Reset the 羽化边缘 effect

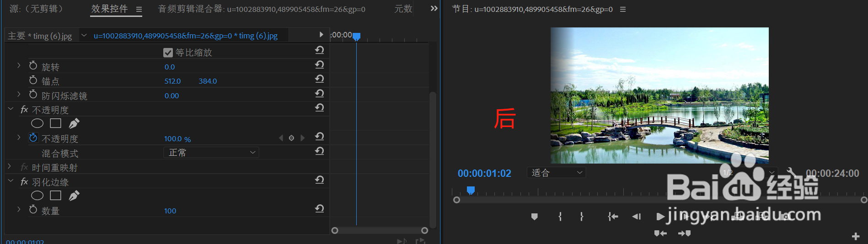point(320,180)
